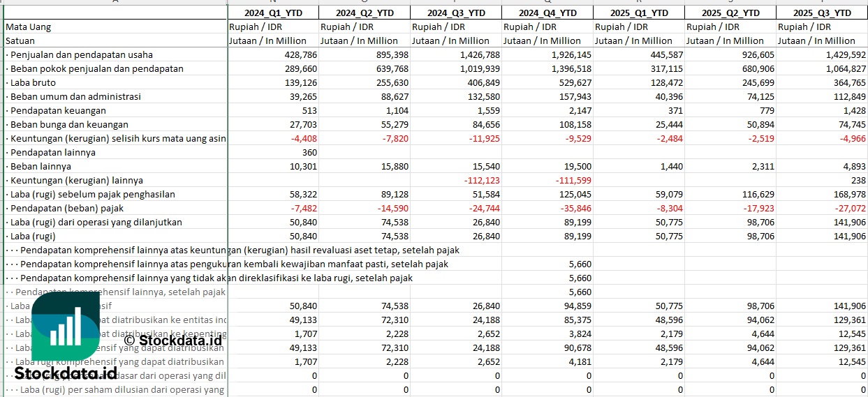The width and height of the screenshot is (868, 397).
Task: Select the Satuan label cell
Action: (x=20, y=40)
